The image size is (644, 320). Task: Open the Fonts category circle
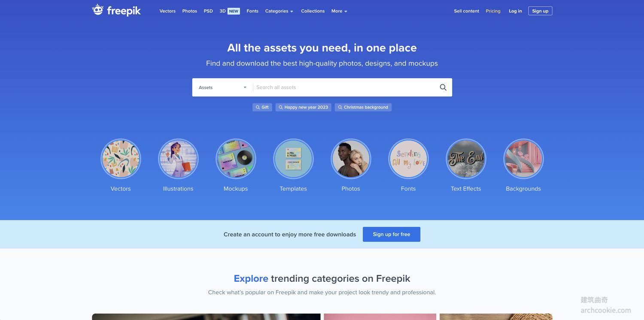tap(408, 158)
